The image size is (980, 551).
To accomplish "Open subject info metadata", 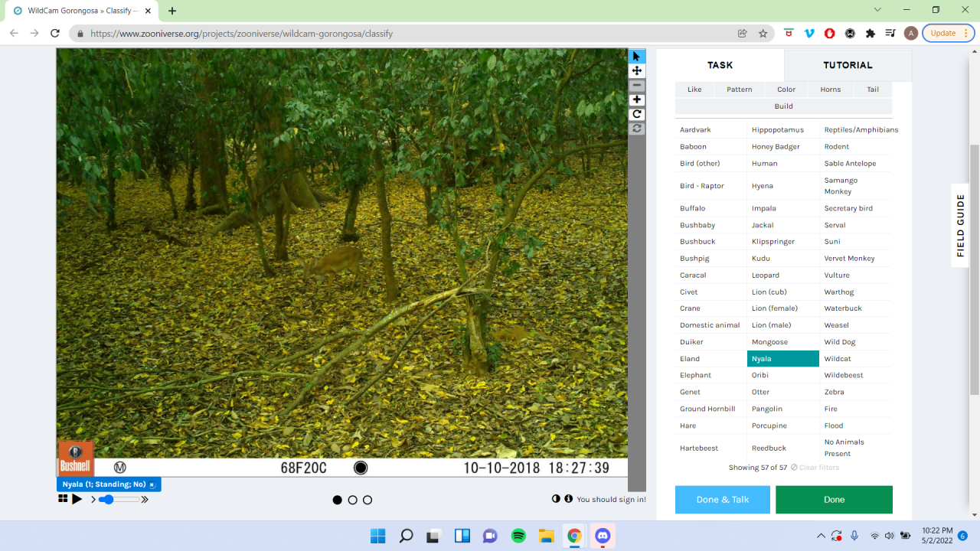I will [x=568, y=499].
